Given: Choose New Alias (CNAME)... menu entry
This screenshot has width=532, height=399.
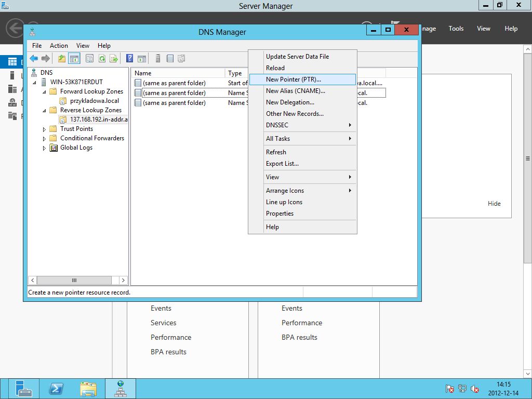Looking at the screenshot, I should pos(303,90).
